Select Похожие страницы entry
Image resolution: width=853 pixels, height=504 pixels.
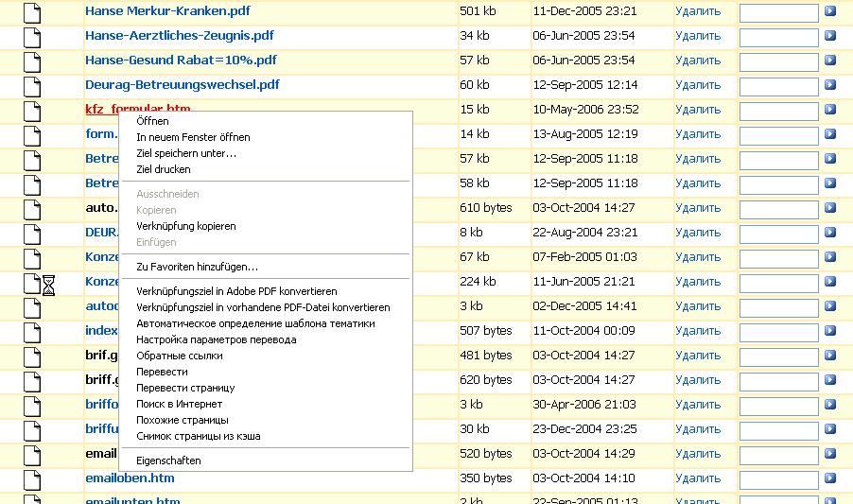point(183,420)
